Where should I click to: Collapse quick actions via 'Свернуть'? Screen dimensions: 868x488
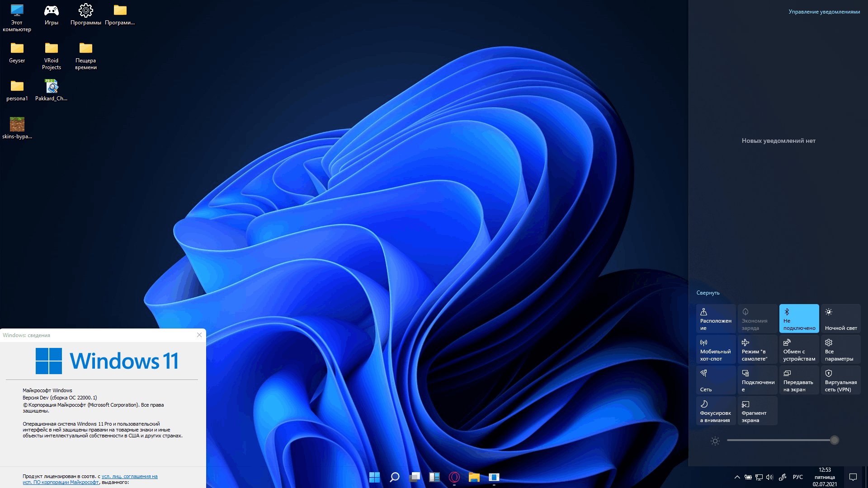(x=708, y=293)
